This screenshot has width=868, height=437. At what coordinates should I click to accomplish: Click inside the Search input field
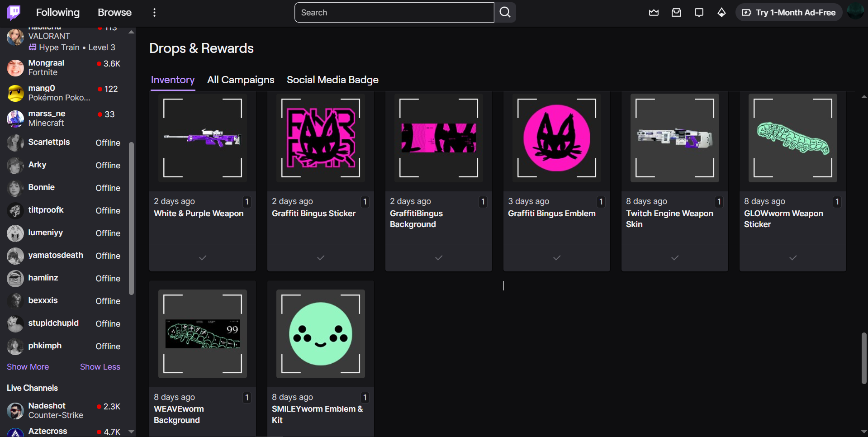[x=394, y=13]
